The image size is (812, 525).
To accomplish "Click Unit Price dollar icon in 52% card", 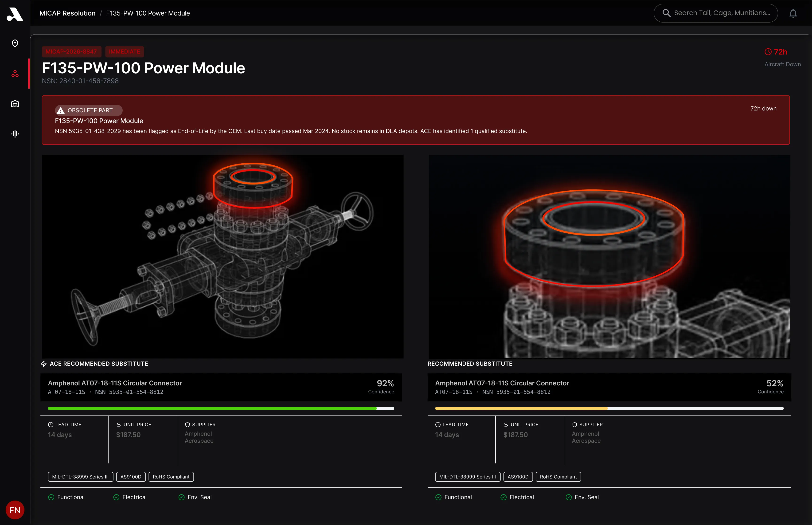I will pos(506,425).
